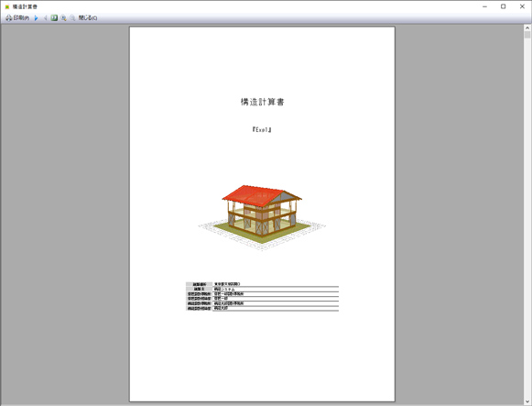This screenshot has height=406, width=532.
Task: Click the scrollbar down arrow
Action: 527,402
